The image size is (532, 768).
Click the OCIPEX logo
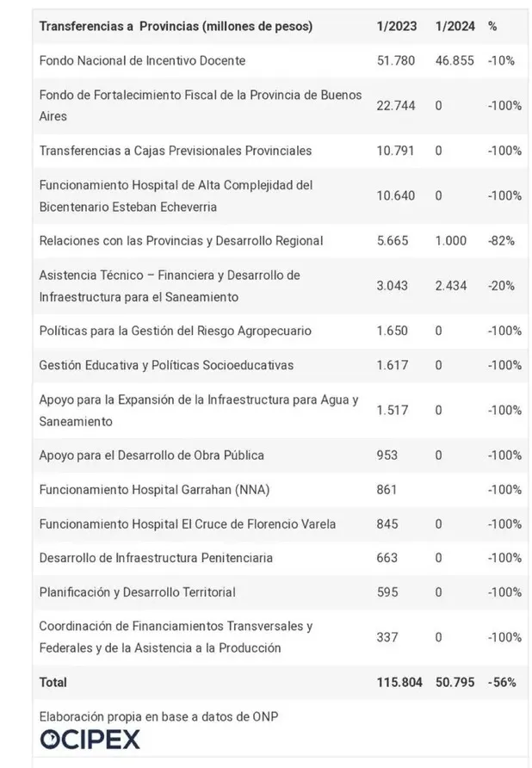coord(90,738)
